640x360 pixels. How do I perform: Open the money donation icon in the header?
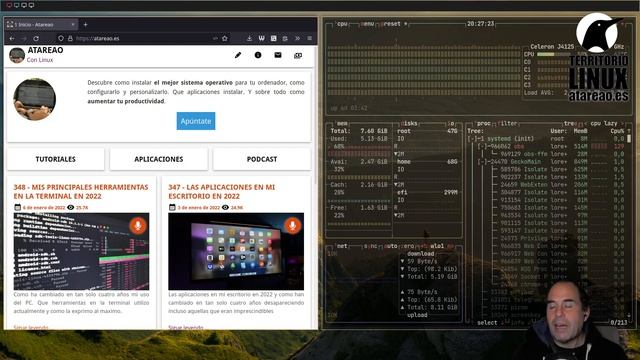298,56
